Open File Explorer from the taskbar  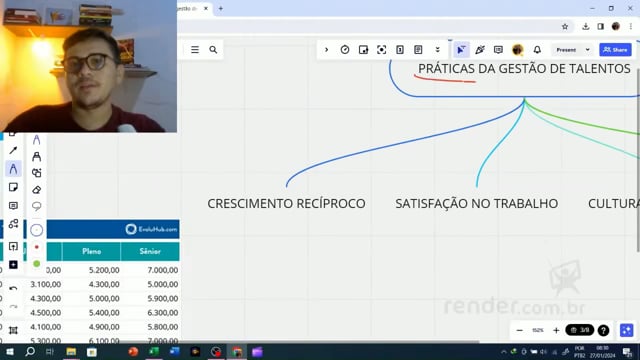click(x=71, y=351)
